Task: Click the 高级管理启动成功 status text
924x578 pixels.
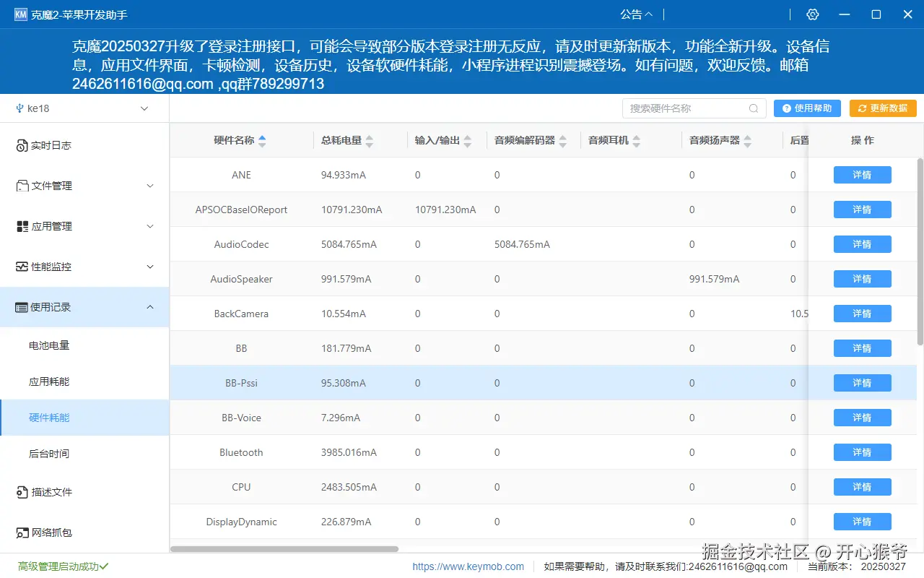Action: click(64, 566)
